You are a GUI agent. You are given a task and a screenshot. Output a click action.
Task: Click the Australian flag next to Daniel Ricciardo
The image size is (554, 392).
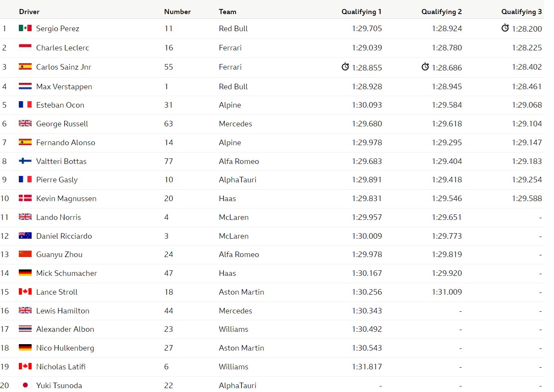click(x=25, y=236)
